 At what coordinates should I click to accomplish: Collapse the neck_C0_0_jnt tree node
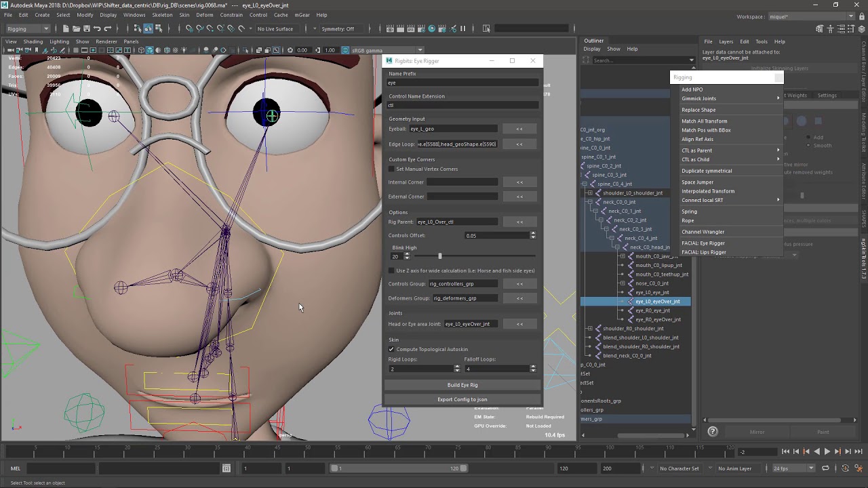589,202
